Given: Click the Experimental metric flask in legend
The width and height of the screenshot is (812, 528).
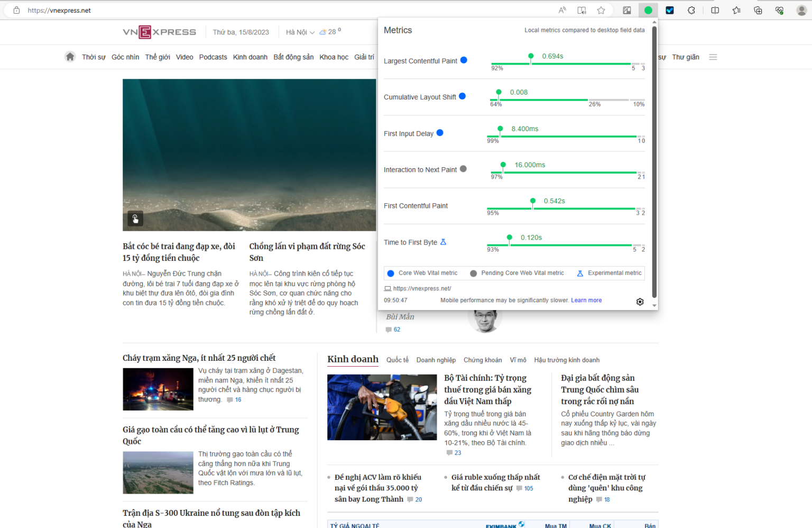Looking at the screenshot, I should pyautogui.click(x=580, y=274).
